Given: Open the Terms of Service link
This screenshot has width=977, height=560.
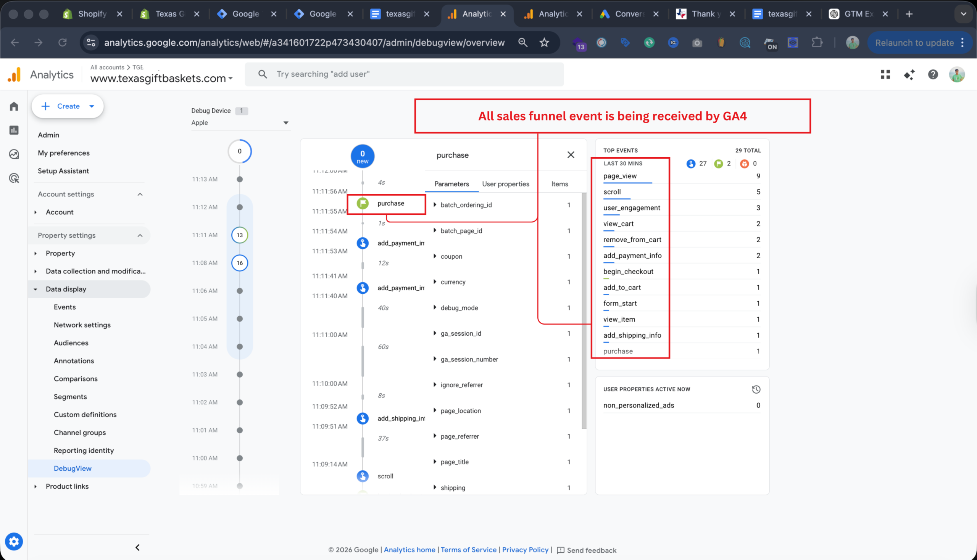Looking at the screenshot, I should [468, 550].
